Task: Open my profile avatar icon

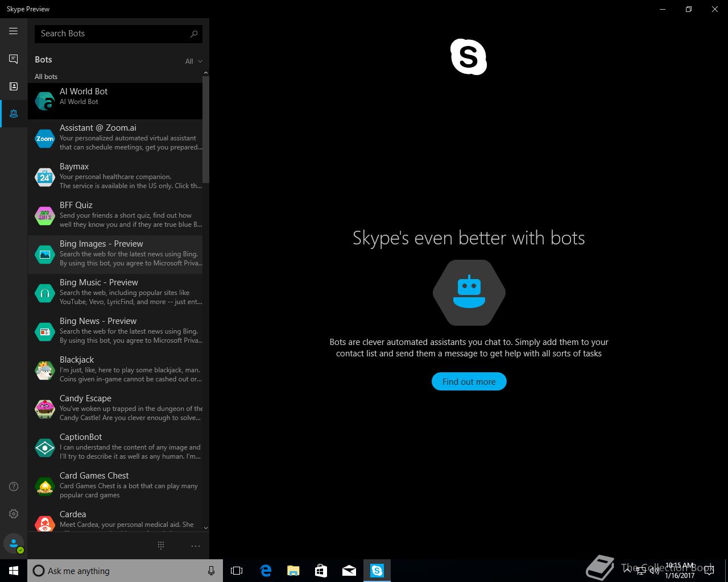Action: click(x=14, y=543)
